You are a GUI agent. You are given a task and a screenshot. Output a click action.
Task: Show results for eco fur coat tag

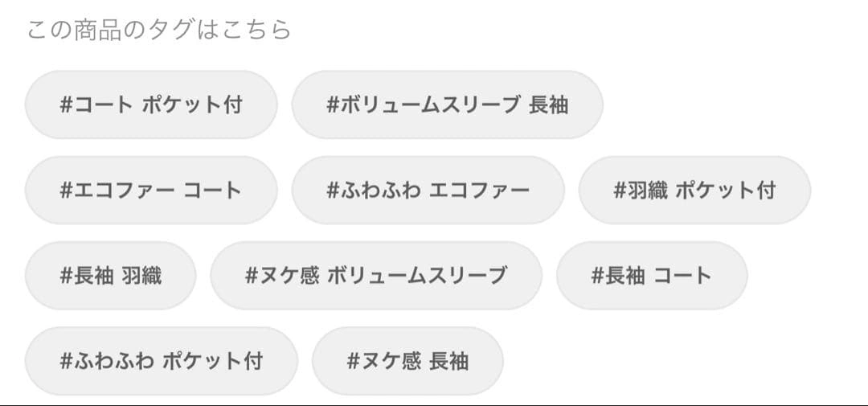point(151,191)
